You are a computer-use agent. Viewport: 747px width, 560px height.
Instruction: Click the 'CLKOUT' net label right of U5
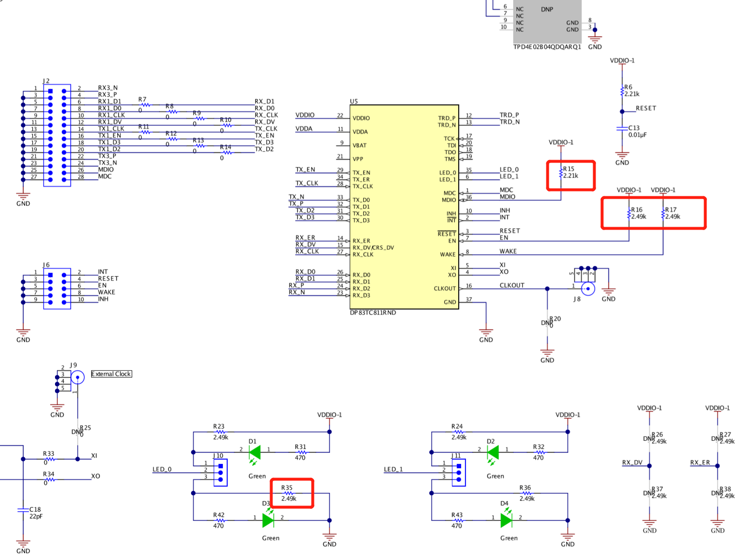pyautogui.click(x=512, y=285)
